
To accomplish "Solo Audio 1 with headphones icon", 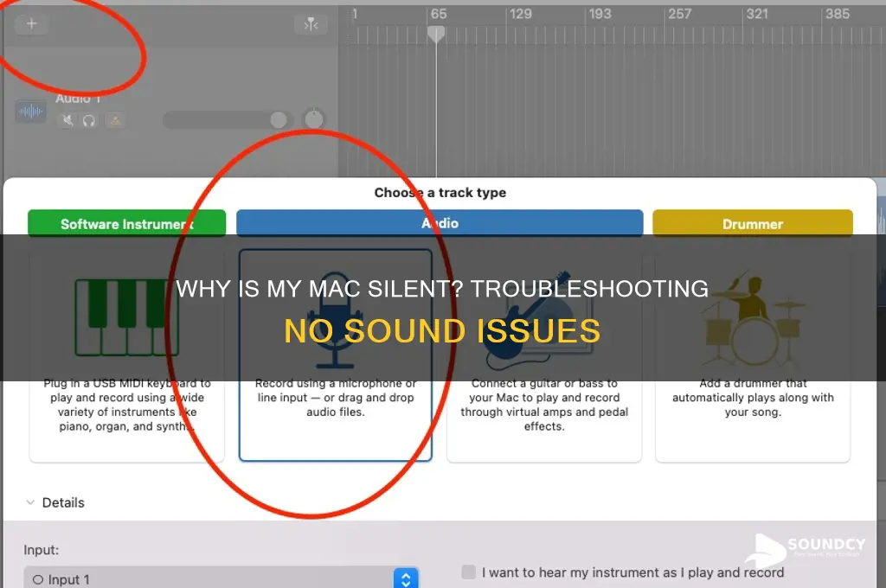I will click(89, 120).
